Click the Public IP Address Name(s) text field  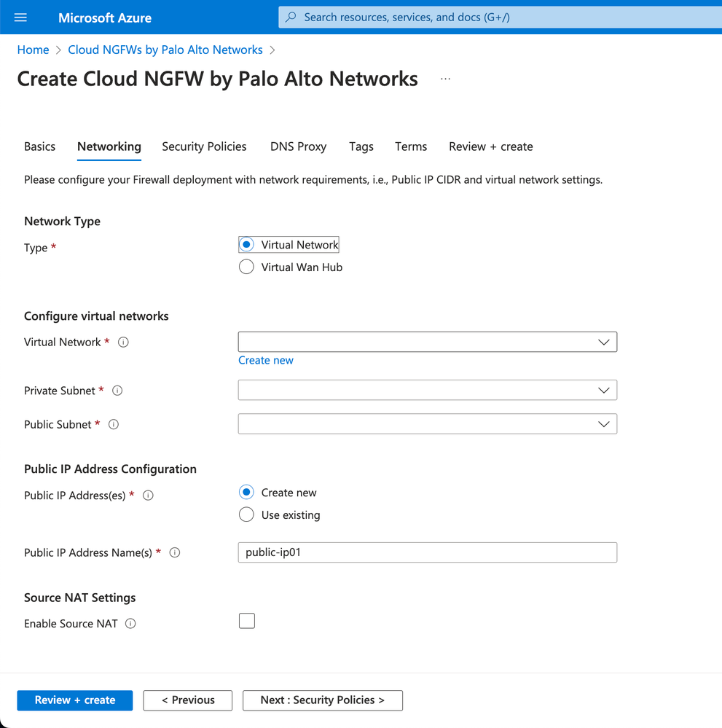[427, 552]
